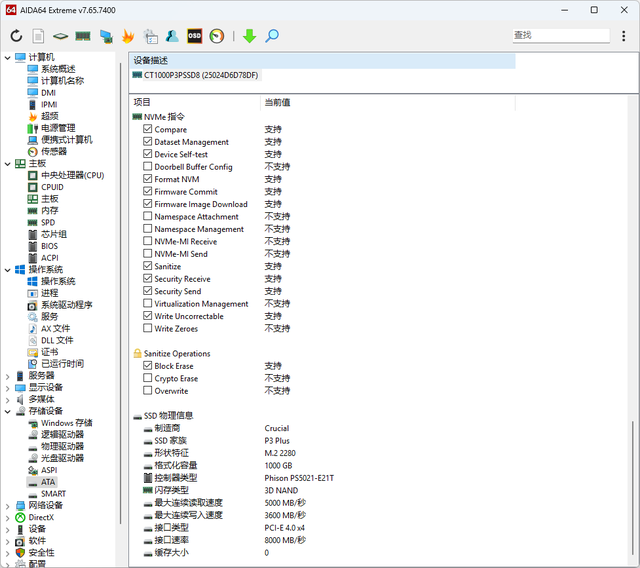Maximize the AIDA64 window
The height and width of the screenshot is (568, 640).
click(594, 10)
